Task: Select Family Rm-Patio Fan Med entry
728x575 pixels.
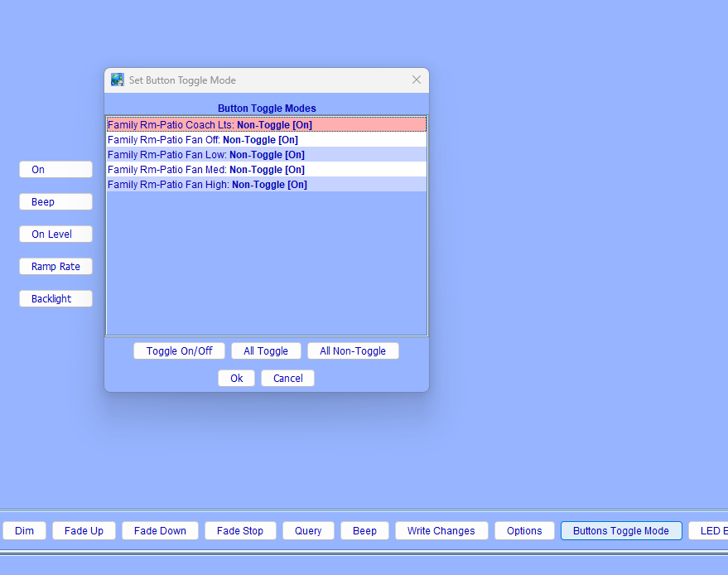Action: pyautogui.click(x=266, y=170)
